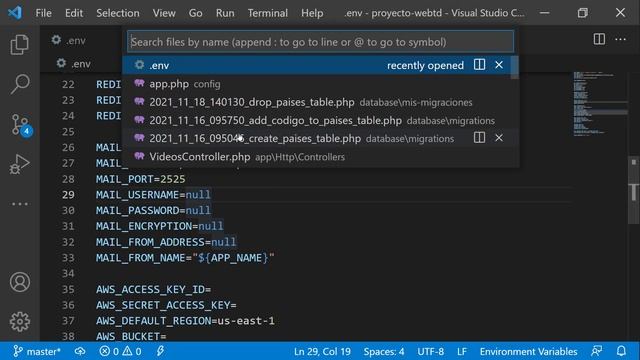Click AWS_SECRET_ACCESS_KEY= line
The image size is (640, 360).
tap(166, 305)
